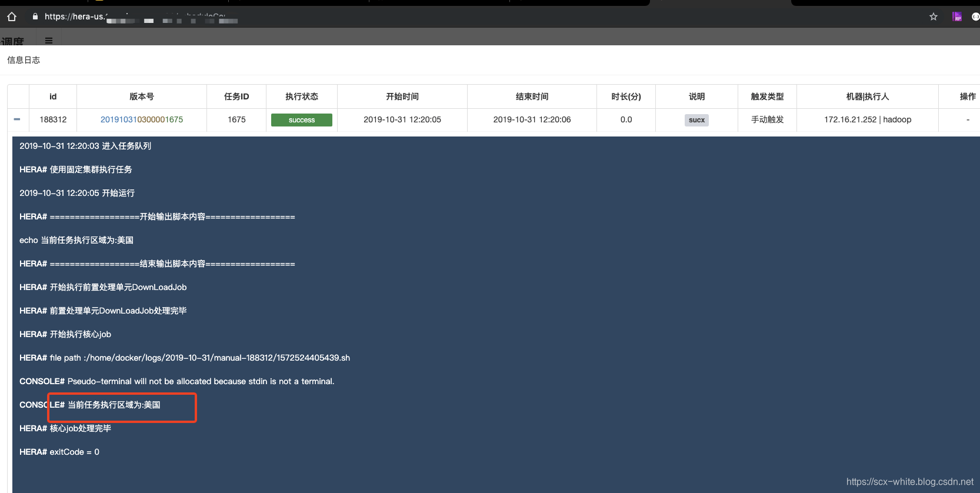The height and width of the screenshot is (493, 980).
Task: Click the 时长(分) column header
Action: [x=626, y=96]
